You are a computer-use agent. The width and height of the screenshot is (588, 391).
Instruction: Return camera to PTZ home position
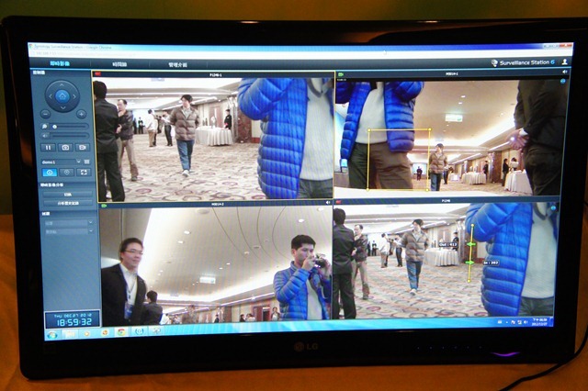pyautogui.click(x=62, y=96)
